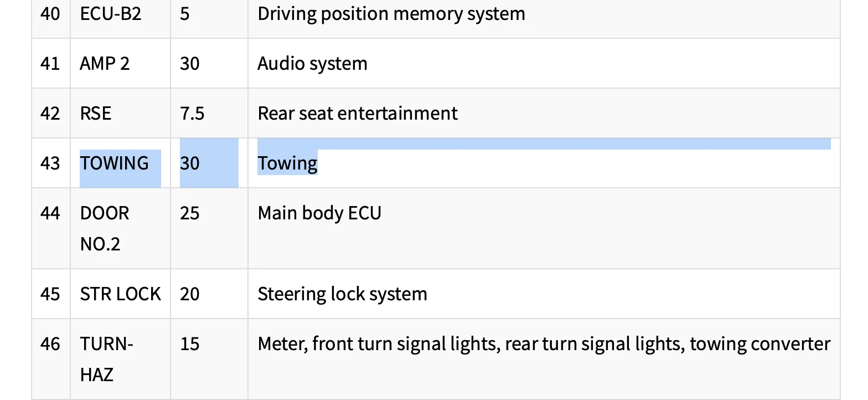Viewport: 868px width, 400px height.
Task: Click the highlighted Towing description text
Action: (287, 163)
